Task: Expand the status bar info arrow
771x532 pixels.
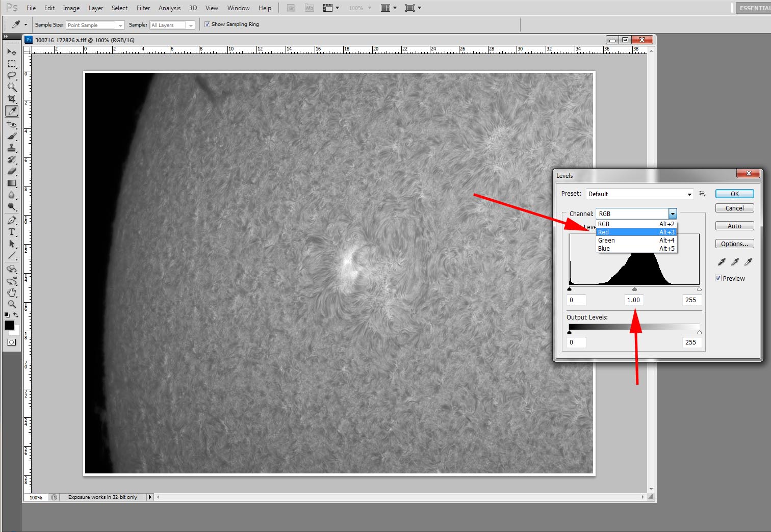Action: (150, 497)
